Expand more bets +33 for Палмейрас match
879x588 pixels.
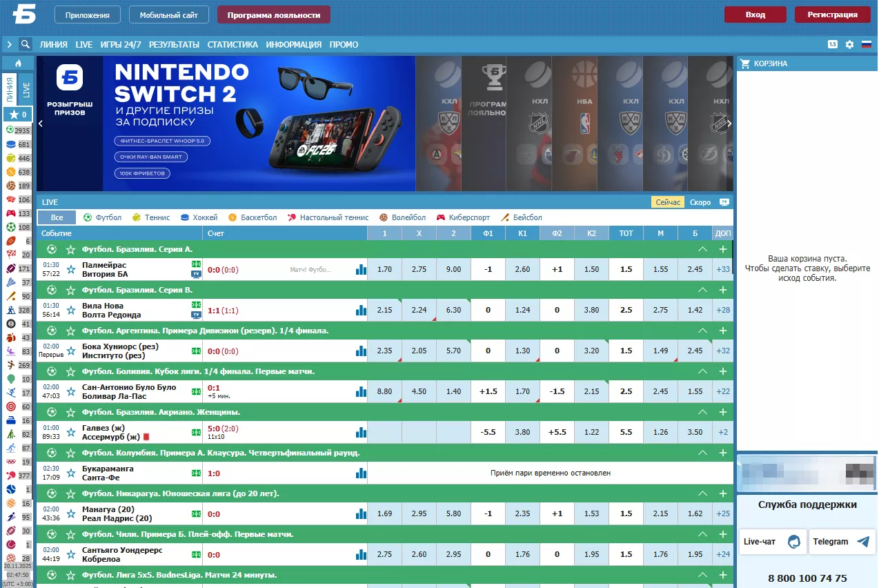(x=722, y=270)
